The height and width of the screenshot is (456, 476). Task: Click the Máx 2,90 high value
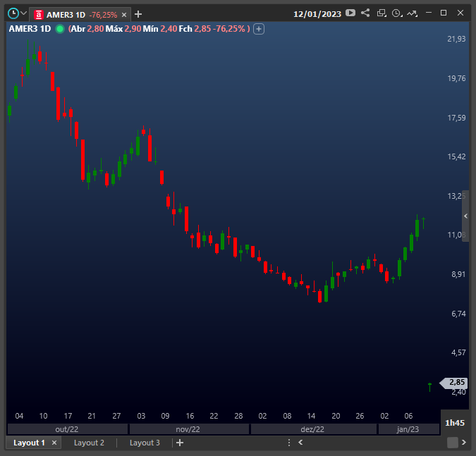(x=123, y=29)
